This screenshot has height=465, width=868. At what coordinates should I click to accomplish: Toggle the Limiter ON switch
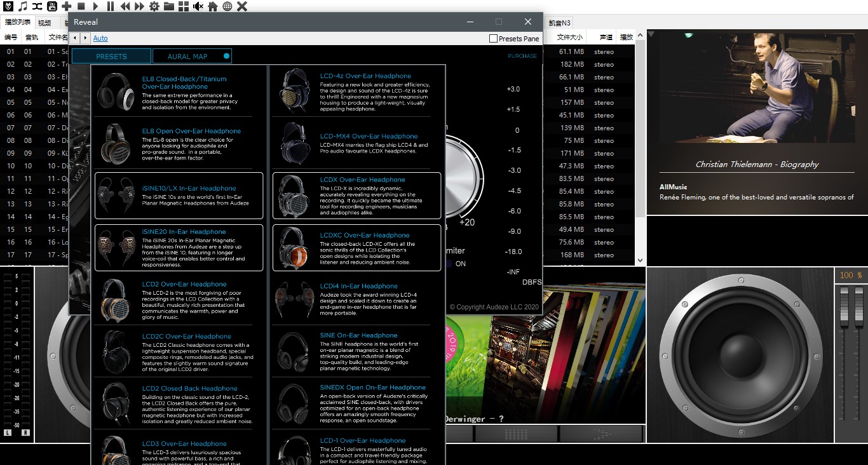tap(449, 264)
